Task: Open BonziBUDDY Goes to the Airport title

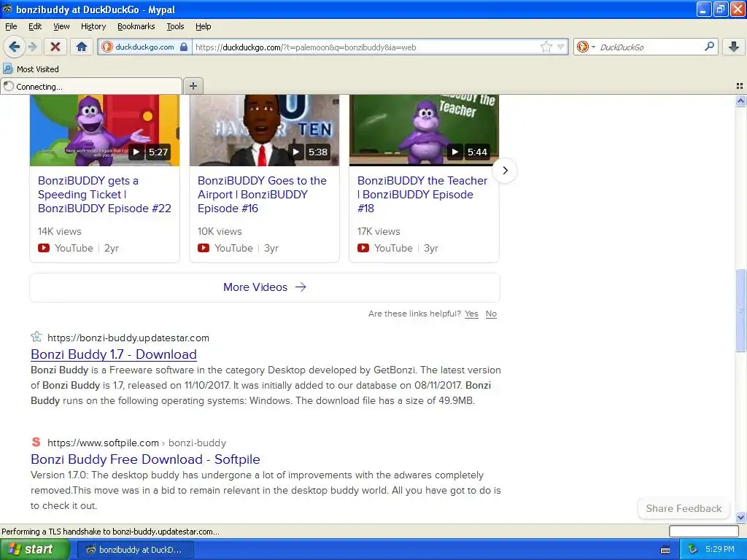Action: (262, 194)
